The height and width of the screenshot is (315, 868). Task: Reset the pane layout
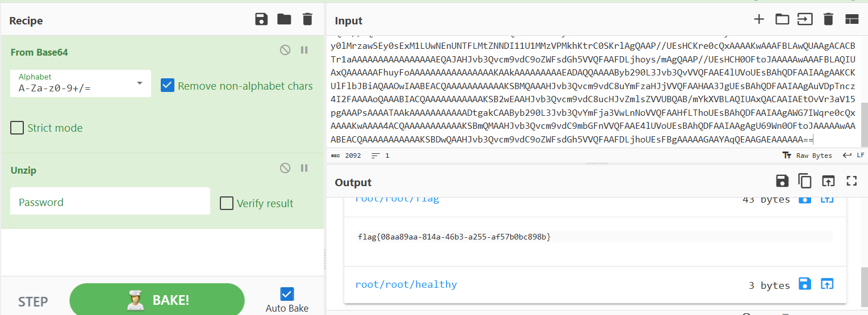point(852,19)
